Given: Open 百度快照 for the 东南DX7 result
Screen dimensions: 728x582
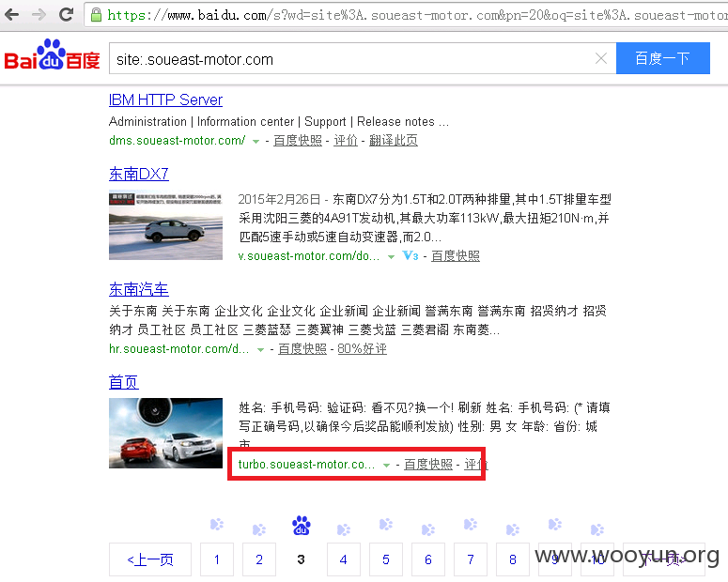Looking at the screenshot, I should click(456, 255).
